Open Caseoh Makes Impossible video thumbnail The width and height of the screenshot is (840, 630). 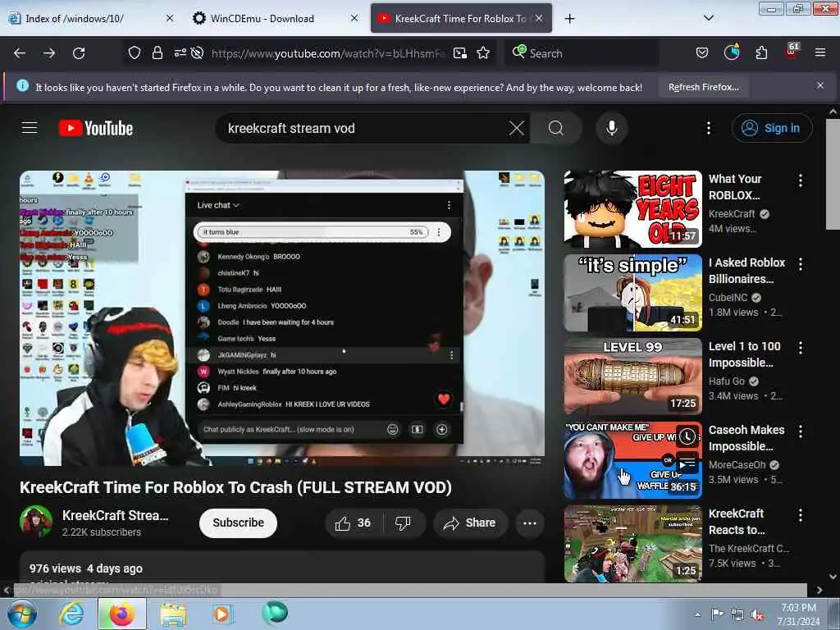point(632,459)
